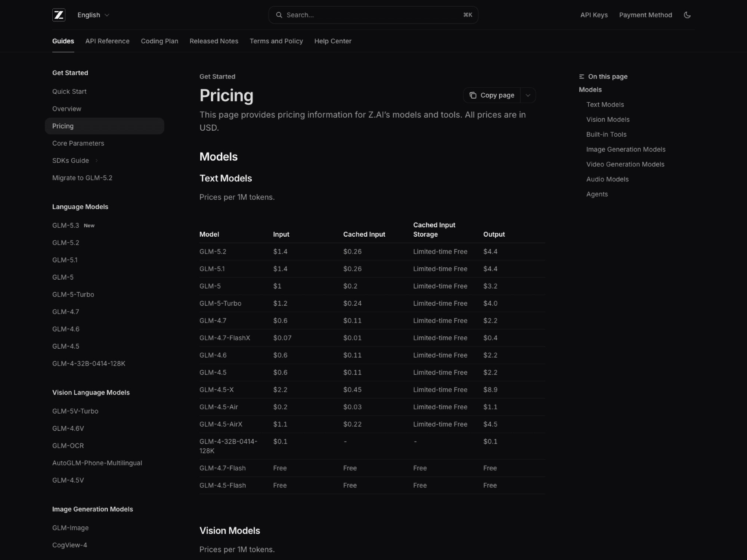747x560 pixels.
Task: Open Overview in sidebar
Action: [66, 109]
